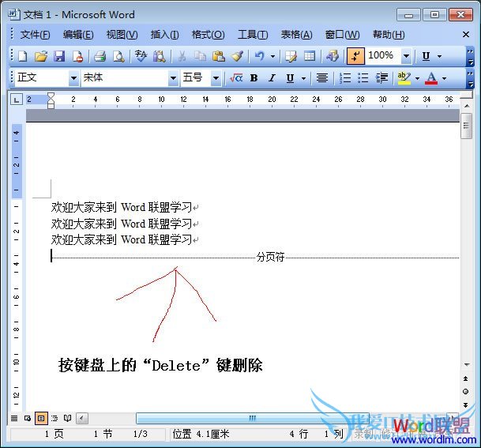The image size is (481, 448).
Task: Select Browse Object circle button
Action: click(466, 392)
